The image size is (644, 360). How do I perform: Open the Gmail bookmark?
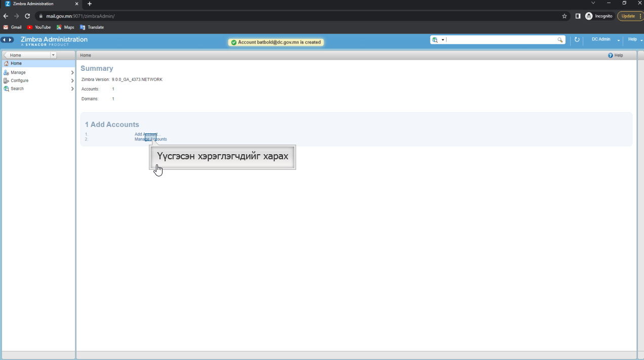12,27
